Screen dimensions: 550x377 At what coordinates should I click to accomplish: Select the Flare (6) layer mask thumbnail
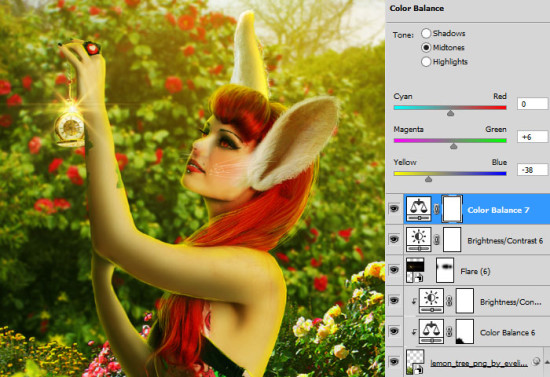[x=445, y=270]
